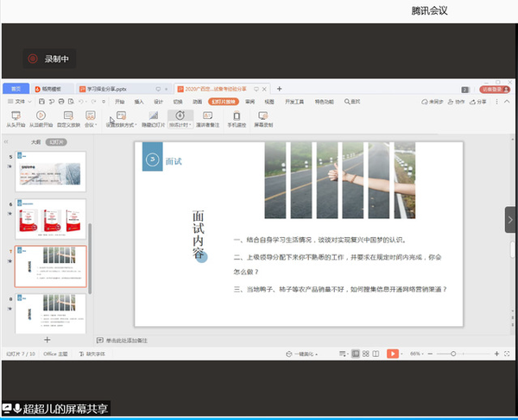The image size is (518, 420).
Task: Open 自定义放映 custom show
Action: [x=67, y=116]
